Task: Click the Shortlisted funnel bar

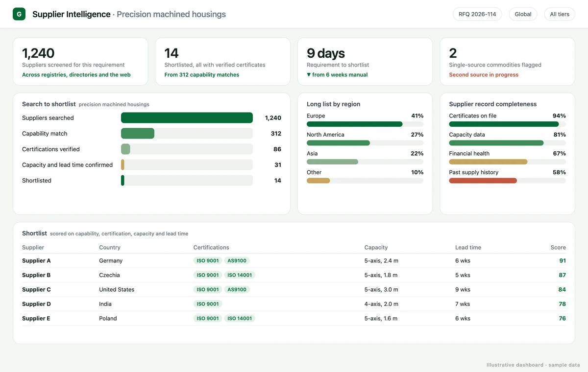Action: pos(187,181)
